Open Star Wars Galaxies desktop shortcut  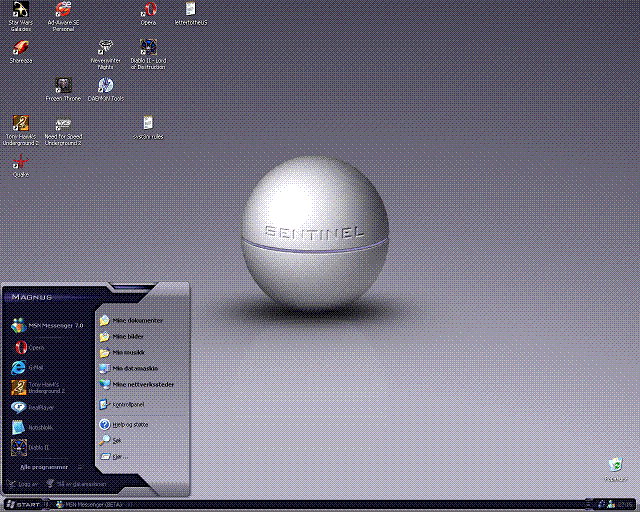pos(20,16)
